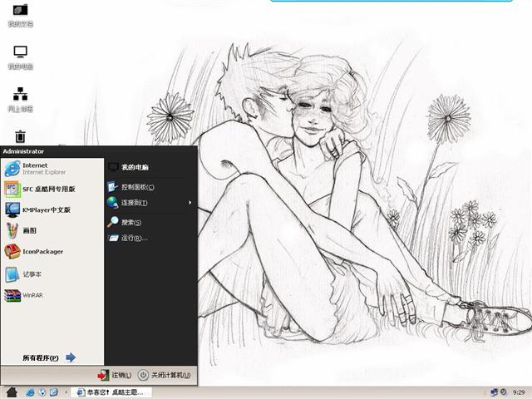Launch Internet Explorer from quick launch
The width and height of the screenshot is (532, 399).
point(30,392)
